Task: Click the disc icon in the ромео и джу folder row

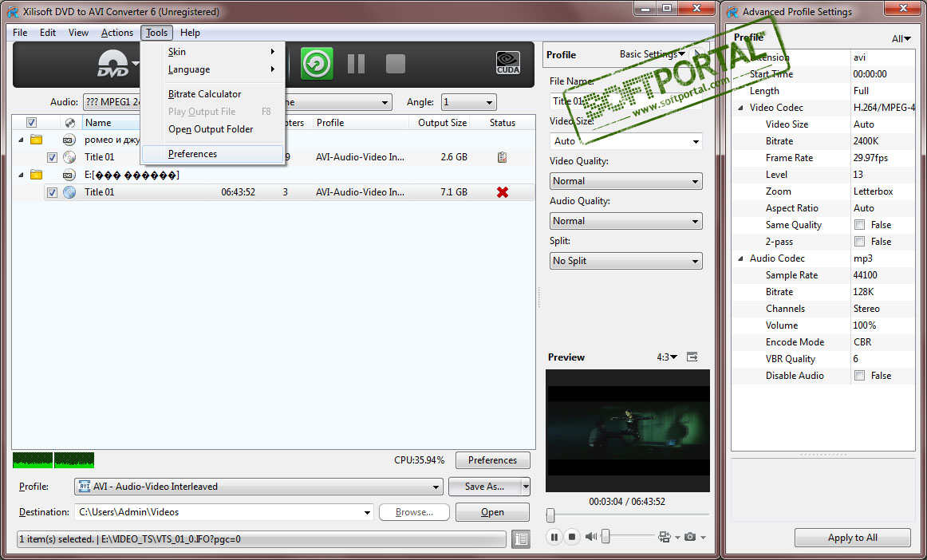Action: [69, 140]
